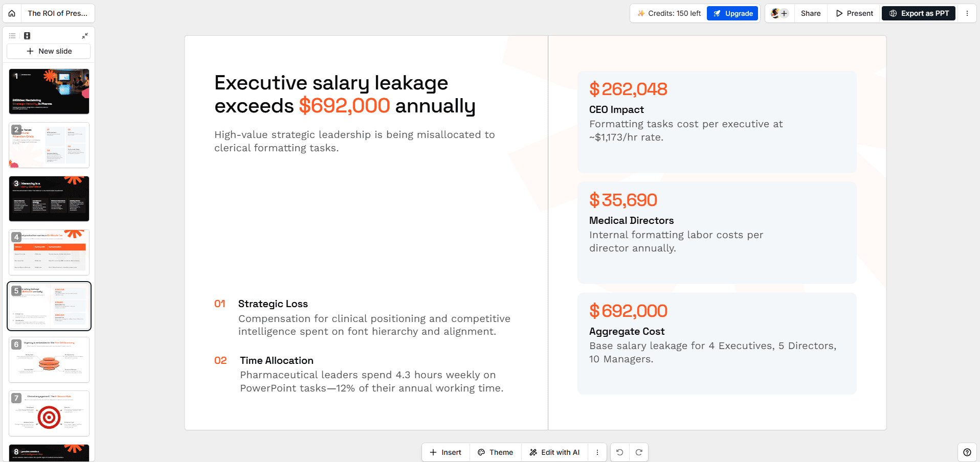Select the '$262,048' figure
Screen dimensions: 980x462
click(x=628, y=89)
